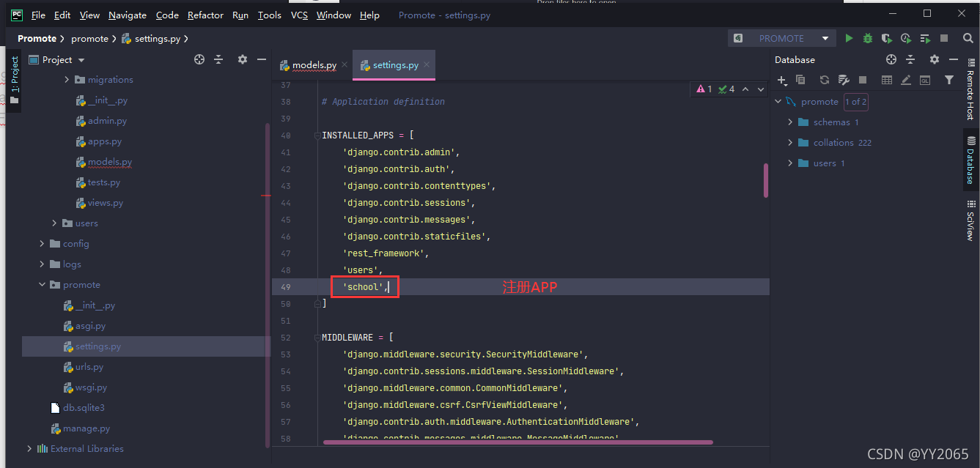Fold the INSTALLED_APPS block at line 40
The height and width of the screenshot is (468, 980).
319,135
